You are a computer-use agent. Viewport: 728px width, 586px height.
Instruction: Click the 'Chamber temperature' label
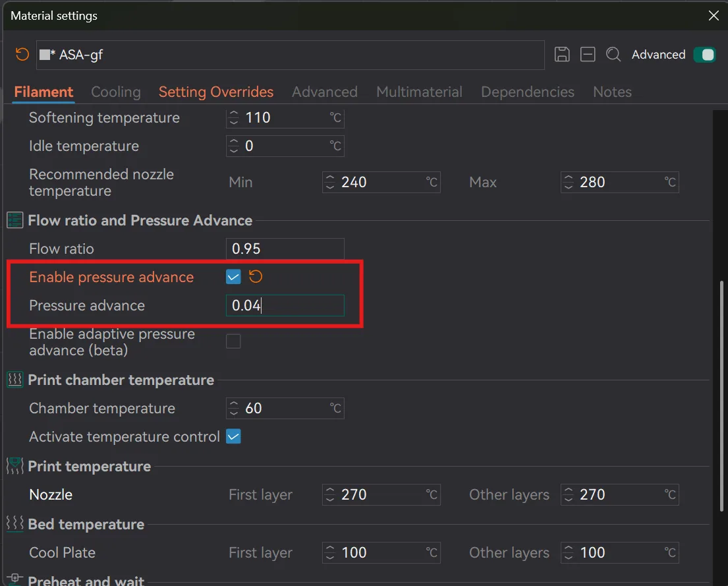(102, 408)
